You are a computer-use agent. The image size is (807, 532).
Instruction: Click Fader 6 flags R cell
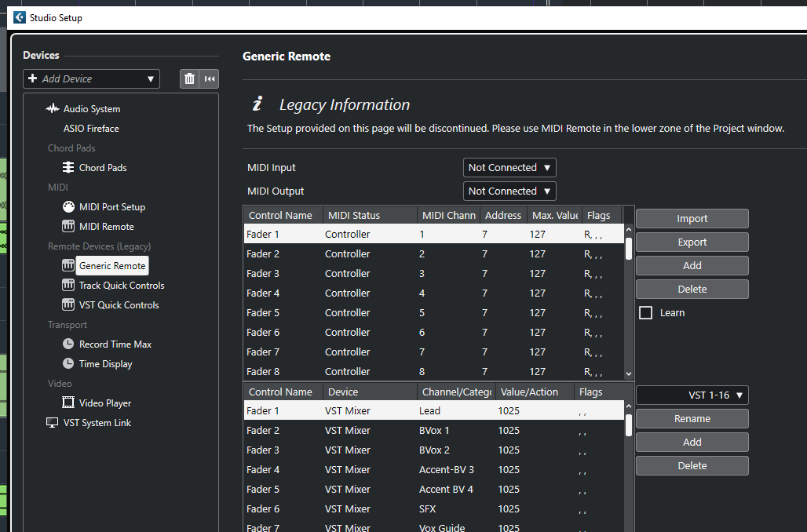[593, 333]
